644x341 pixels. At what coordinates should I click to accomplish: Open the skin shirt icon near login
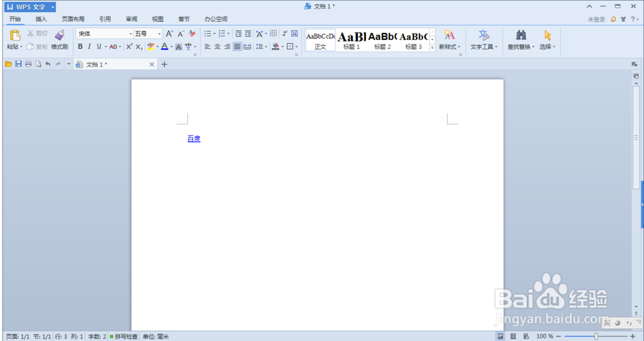click(x=623, y=19)
